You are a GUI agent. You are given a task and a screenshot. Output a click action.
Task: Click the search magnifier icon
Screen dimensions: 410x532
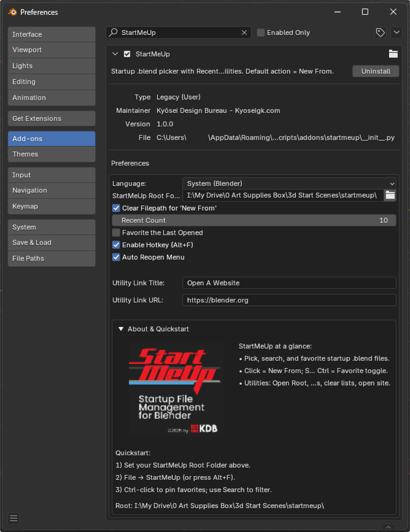[x=113, y=32]
